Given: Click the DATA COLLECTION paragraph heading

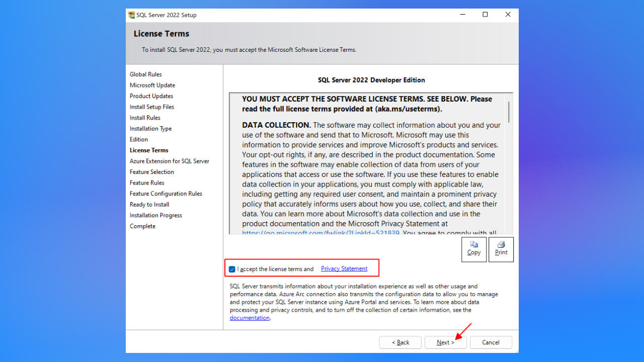Looking at the screenshot, I should pos(277,125).
